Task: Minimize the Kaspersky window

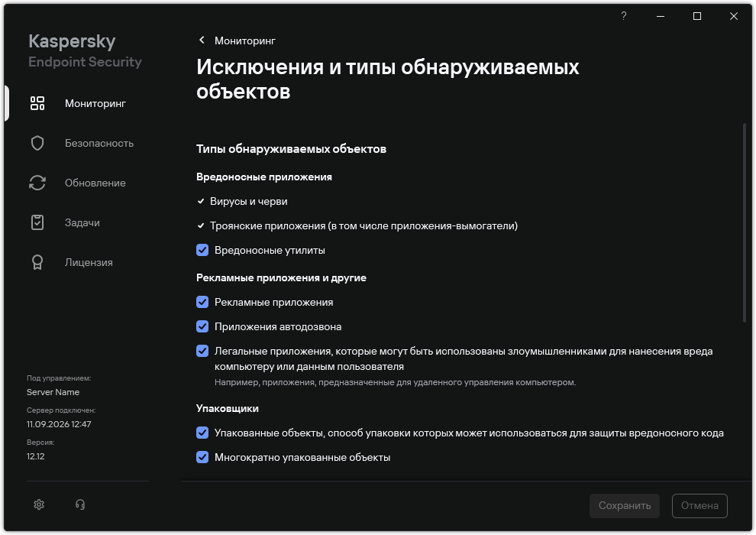Action: point(661,16)
